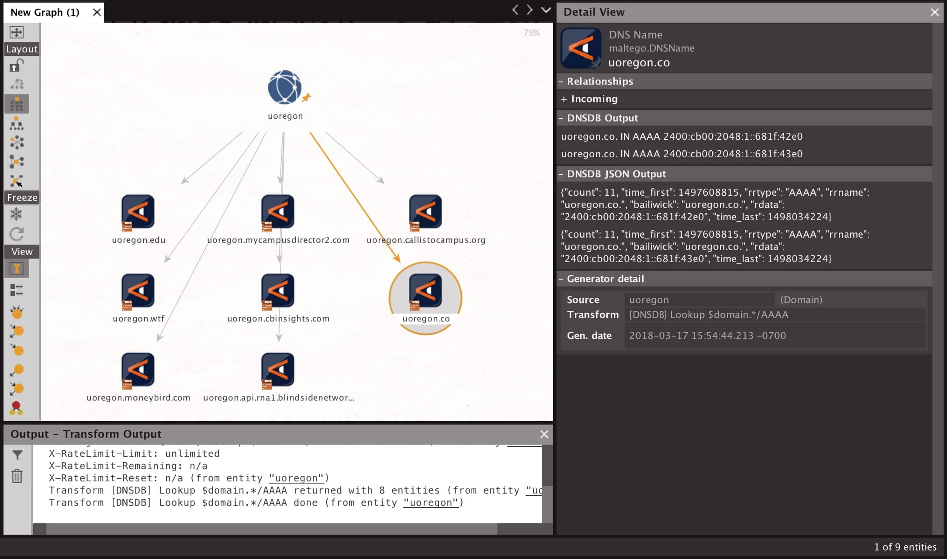Image resolution: width=948 pixels, height=560 pixels.
Task: Click the X-RateLimit-Limit: unlimited output line
Action: coord(134,454)
